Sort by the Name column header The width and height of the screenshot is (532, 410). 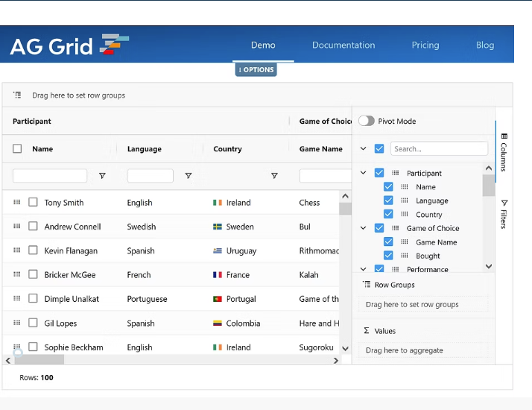coord(42,148)
